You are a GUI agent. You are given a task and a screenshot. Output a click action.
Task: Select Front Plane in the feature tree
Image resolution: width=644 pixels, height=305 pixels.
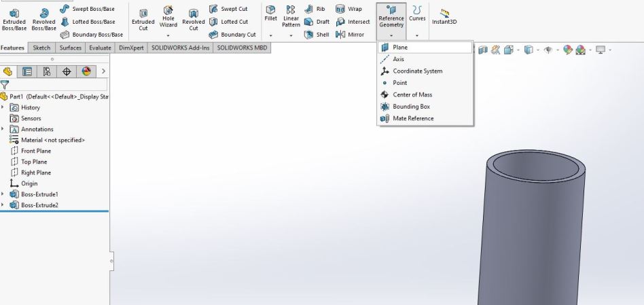[x=35, y=151]
